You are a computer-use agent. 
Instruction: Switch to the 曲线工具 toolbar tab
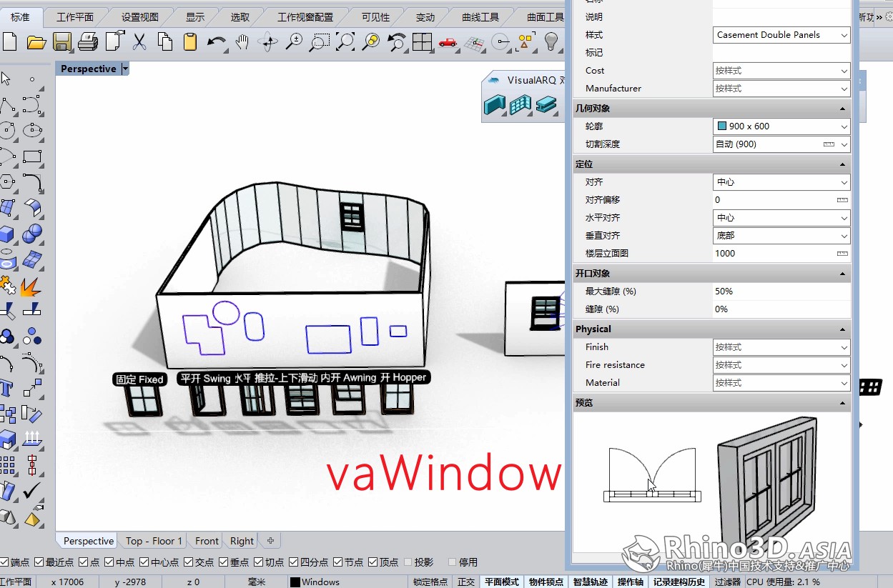click(480, 17)
